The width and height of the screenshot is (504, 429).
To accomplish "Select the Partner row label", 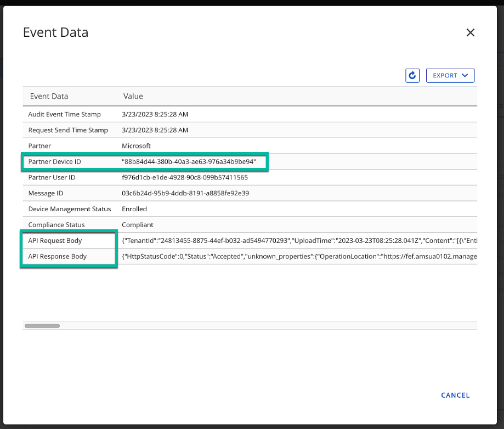I will tap(40, 146).
